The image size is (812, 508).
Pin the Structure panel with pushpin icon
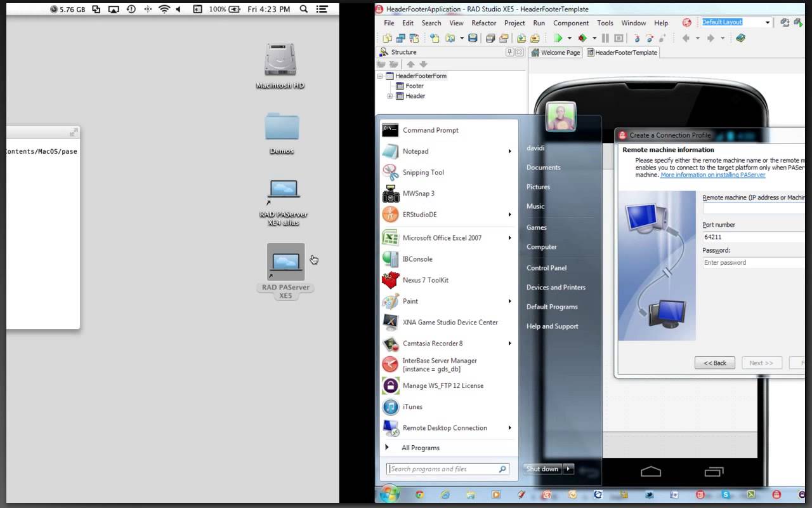509,52
